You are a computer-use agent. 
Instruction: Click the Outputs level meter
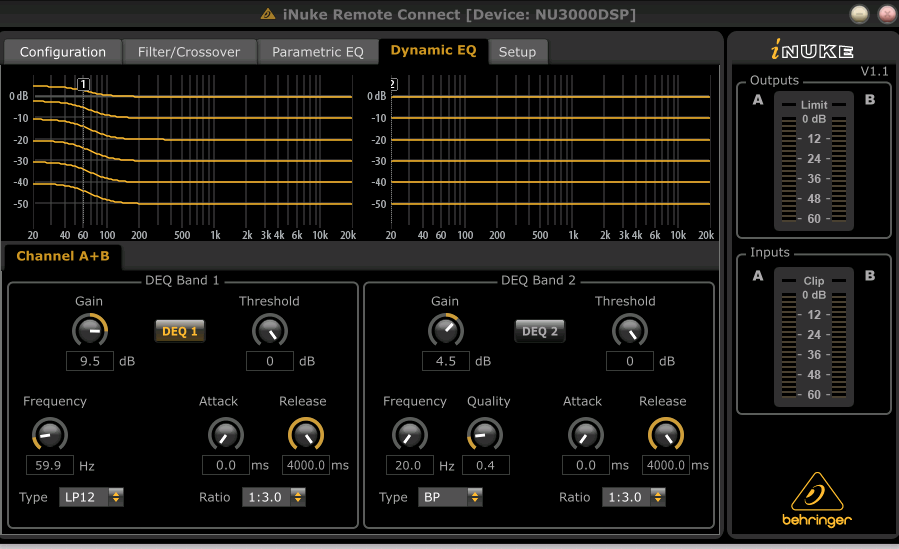click(814, 161)
